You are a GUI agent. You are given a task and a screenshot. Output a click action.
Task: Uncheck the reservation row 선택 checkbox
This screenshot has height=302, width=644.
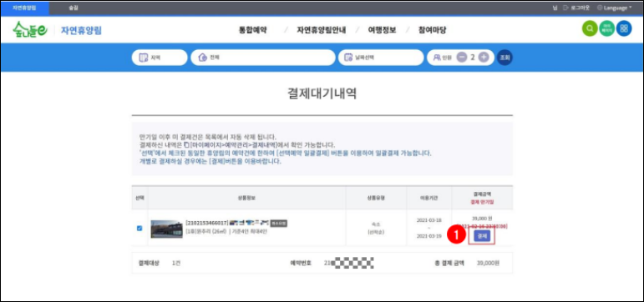(x=139, y=228)
